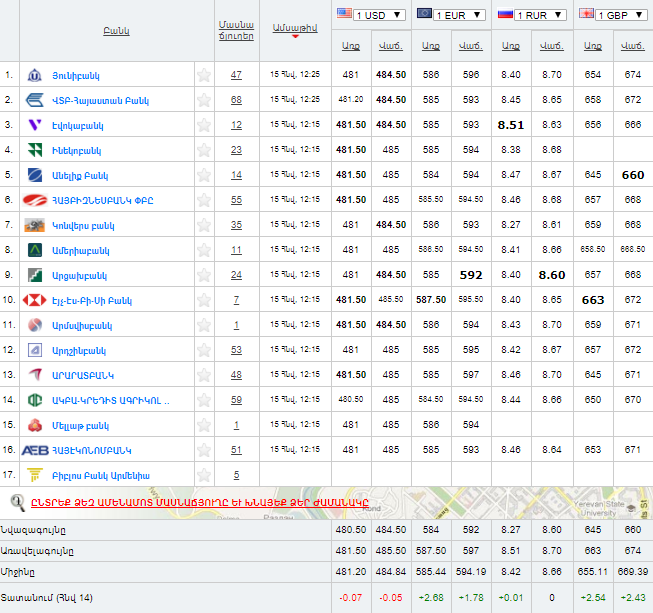Click the Armswissbank logo icon

pos(35,325)
